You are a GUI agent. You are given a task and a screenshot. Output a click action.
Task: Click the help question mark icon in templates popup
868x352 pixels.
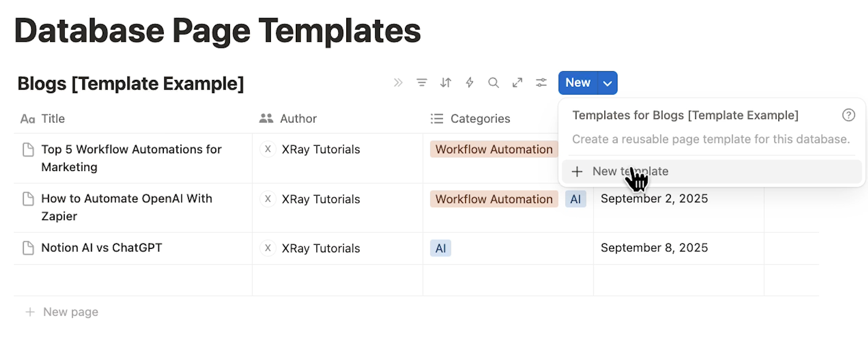(849, 115)
